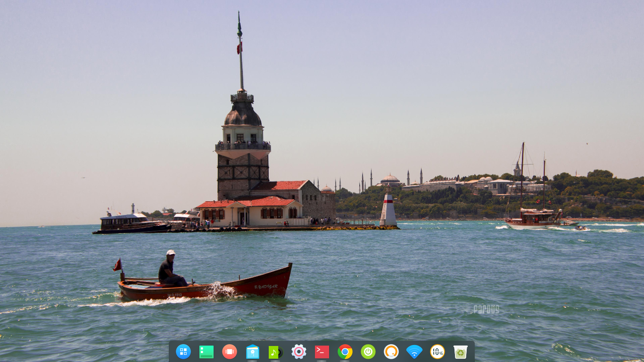Click the dock clock showing 10:46
Viewport: 644px width, 362px height.
pos(438,352)
